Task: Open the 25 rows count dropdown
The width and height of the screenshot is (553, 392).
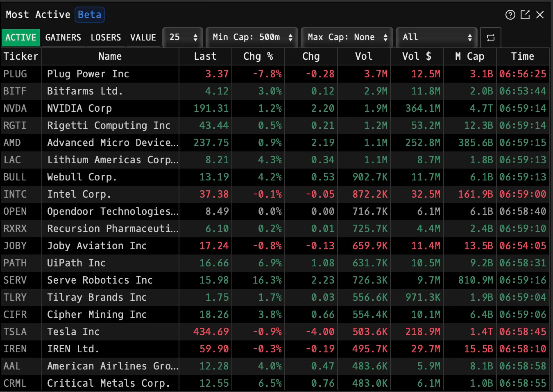Action: (183, 38)
